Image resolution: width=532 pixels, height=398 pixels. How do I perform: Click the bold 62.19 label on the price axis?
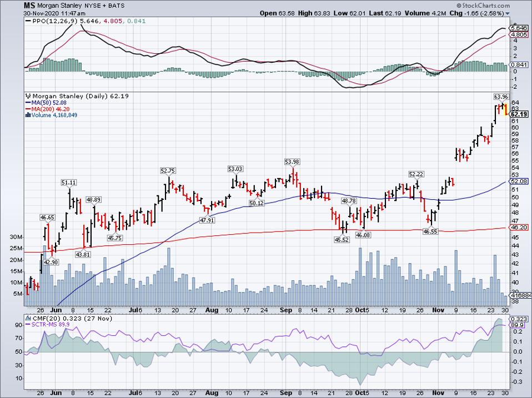pyautogui.click(x=519, y=114)
